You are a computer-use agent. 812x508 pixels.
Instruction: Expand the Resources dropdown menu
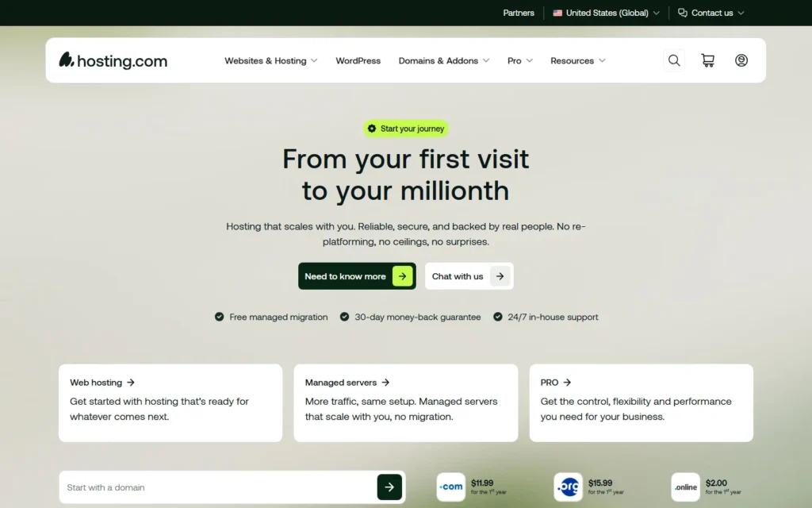pyautogui.click(x=578, y=60)
